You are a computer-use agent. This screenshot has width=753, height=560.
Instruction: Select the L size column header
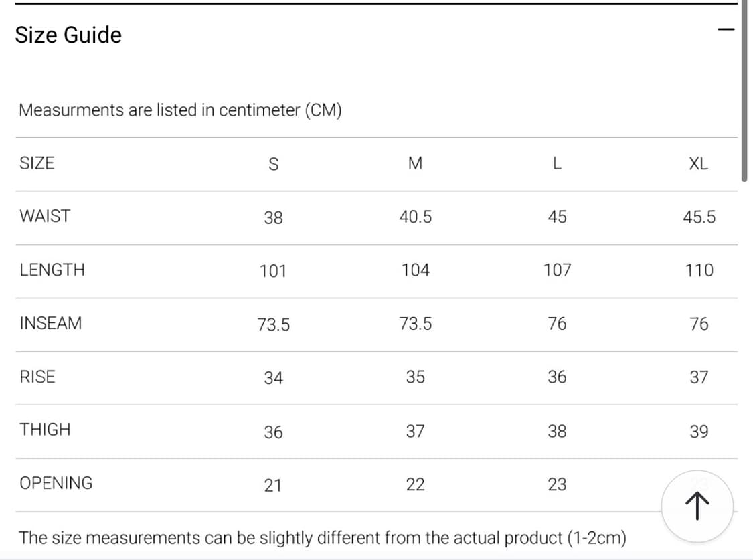point(557,163)
